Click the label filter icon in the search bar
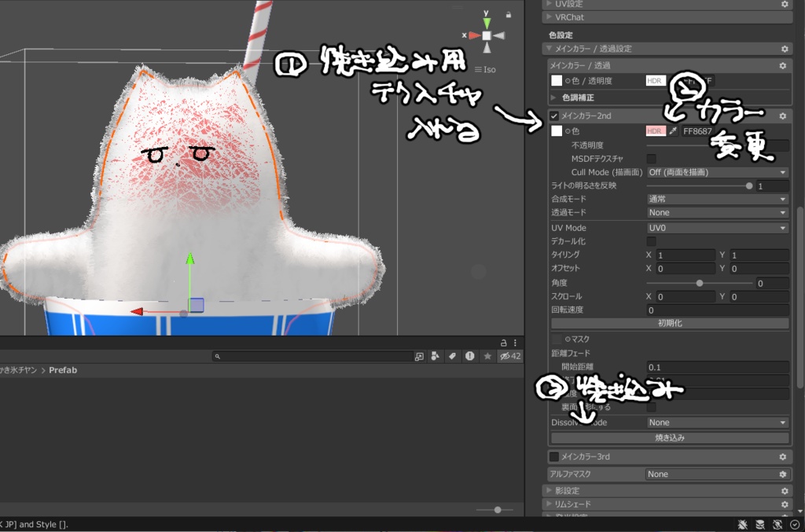 point(453,356)
